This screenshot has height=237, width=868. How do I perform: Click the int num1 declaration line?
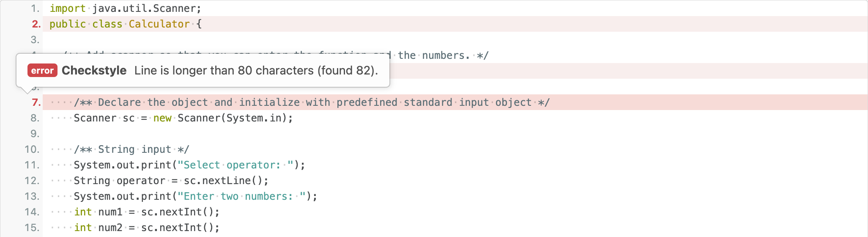pos(147,212)
